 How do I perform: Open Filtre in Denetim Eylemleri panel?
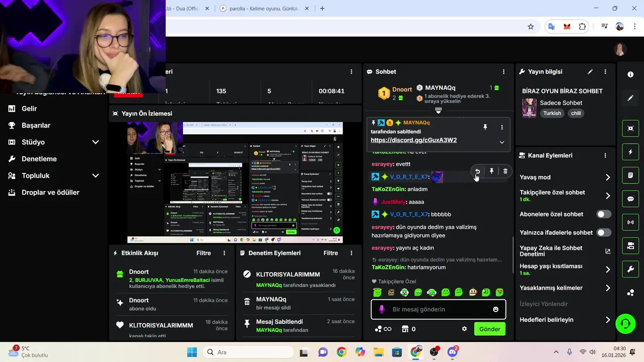[331, 253]
